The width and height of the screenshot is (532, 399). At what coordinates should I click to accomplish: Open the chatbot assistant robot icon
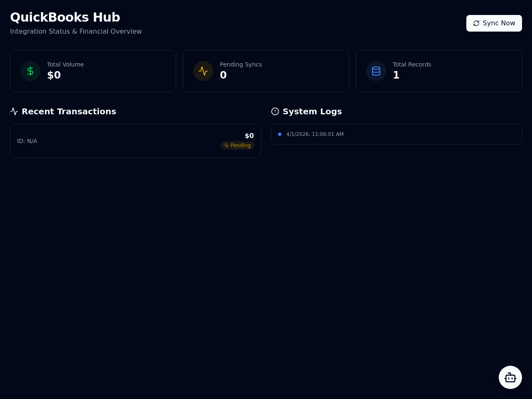(x=510, y=377)
